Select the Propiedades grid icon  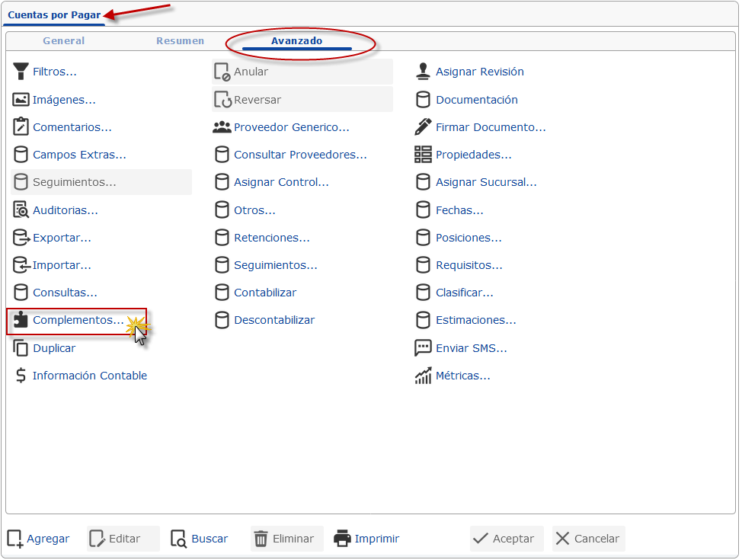click(423, 155)
